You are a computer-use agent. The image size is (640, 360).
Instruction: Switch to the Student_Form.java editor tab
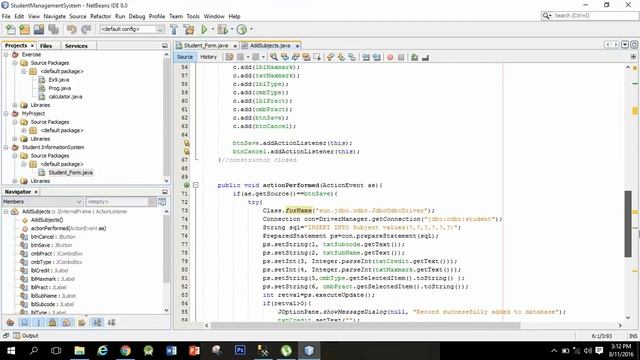click(206, 45)
